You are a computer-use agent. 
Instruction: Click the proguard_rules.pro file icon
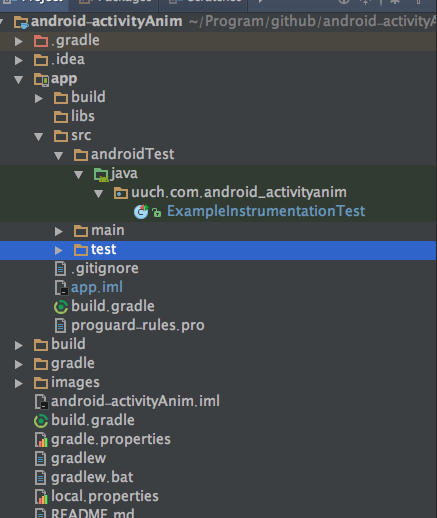click(60, 326)
